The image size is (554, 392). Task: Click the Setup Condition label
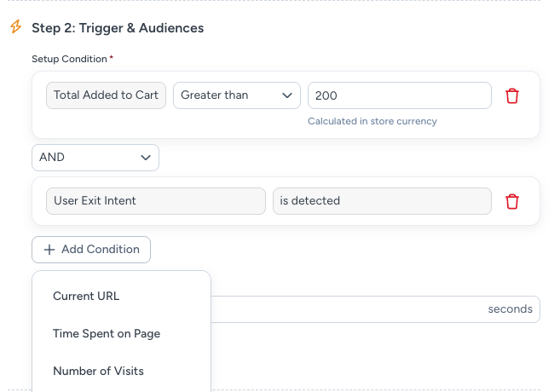point(70,59)
